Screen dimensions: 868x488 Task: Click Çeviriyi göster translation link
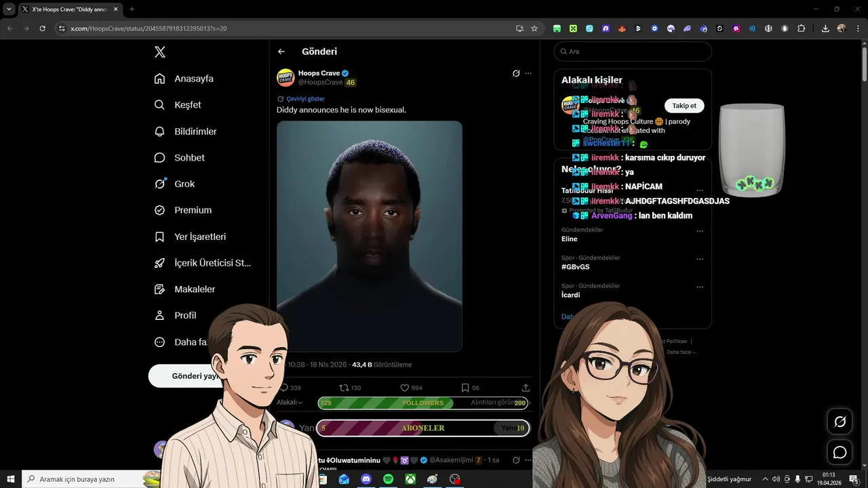(x=305, y=99)
